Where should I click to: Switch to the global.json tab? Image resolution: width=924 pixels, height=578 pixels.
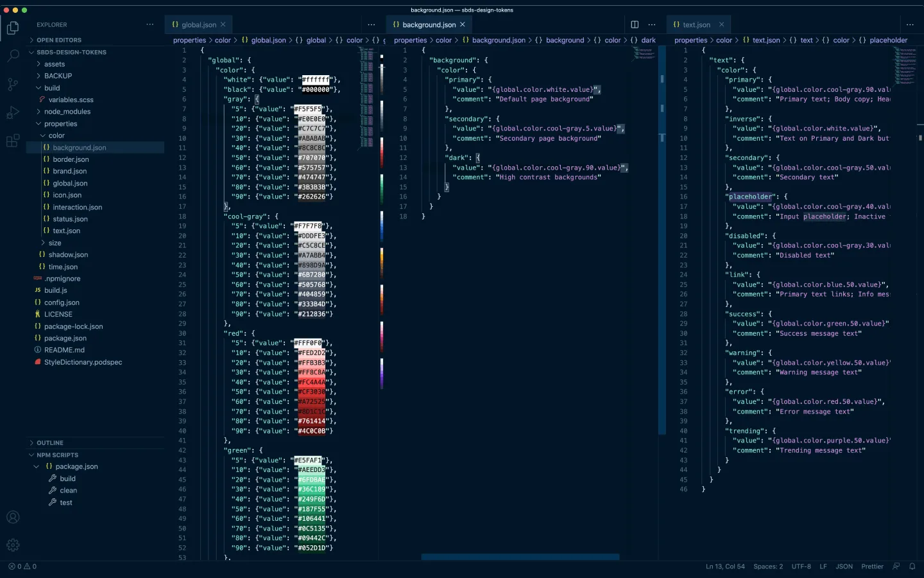pos(199,24)
